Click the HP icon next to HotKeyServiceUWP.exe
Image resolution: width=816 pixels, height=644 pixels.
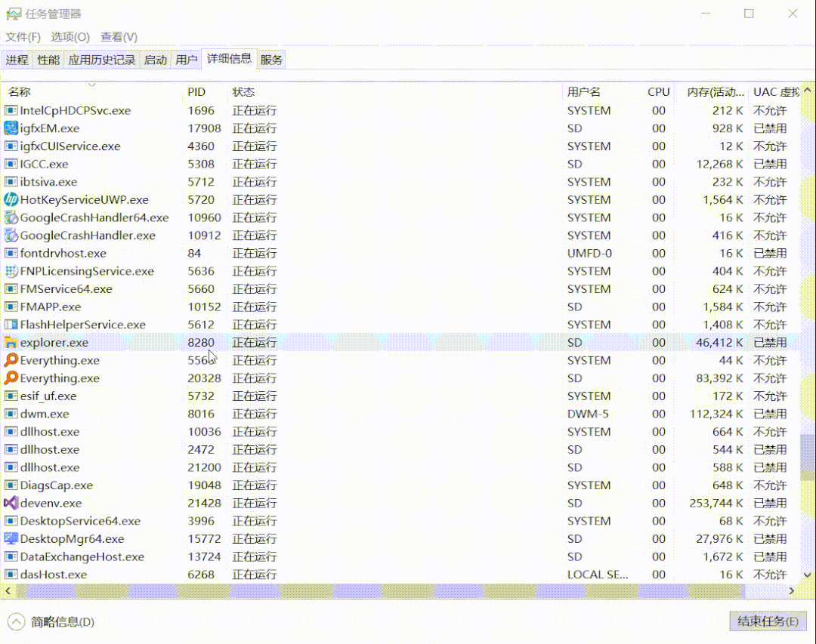tap(11, 199)
